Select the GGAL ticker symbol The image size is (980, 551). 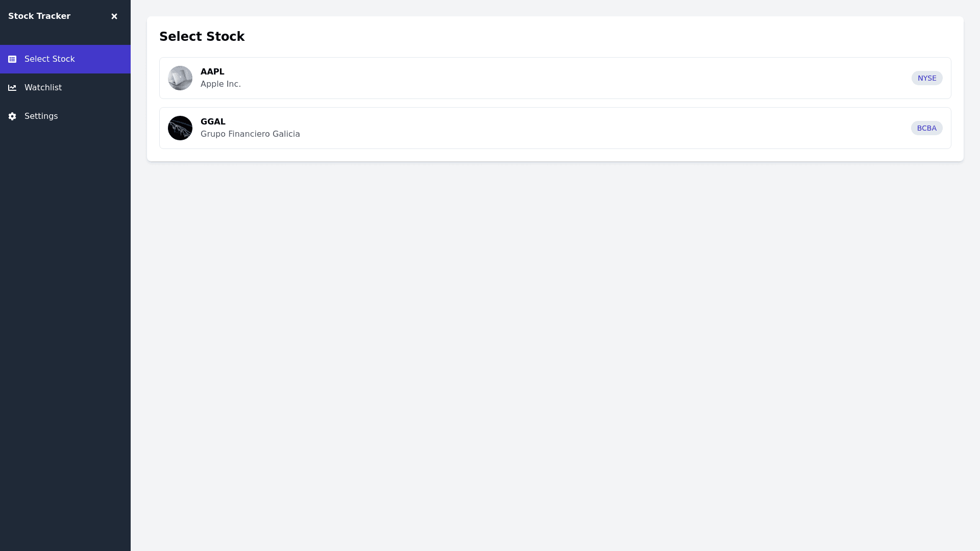click(213, 122)
